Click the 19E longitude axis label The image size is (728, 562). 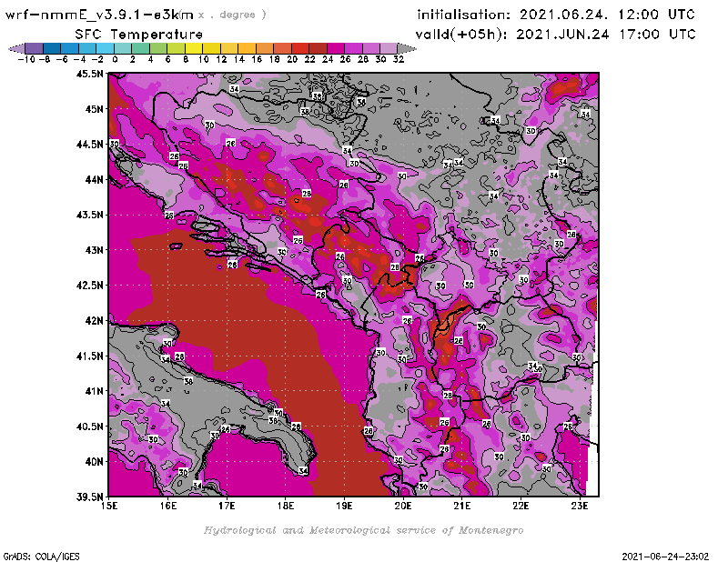tap(344, 506)
